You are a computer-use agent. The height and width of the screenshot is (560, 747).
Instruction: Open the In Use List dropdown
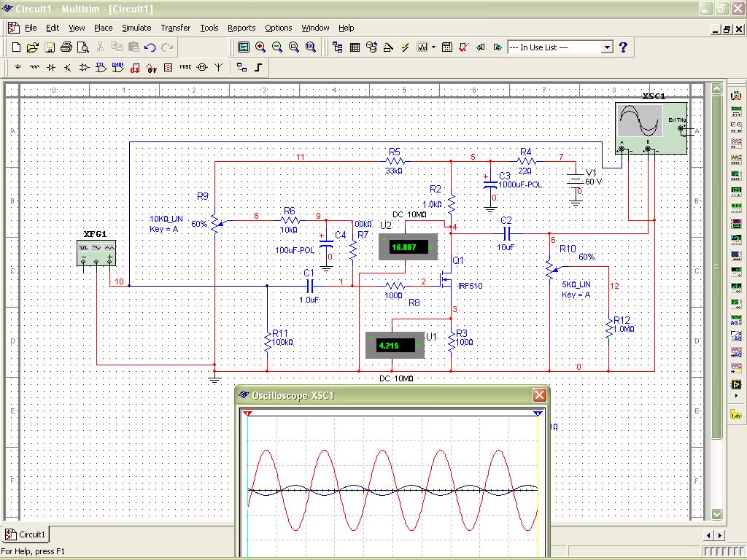pos(607,47)
